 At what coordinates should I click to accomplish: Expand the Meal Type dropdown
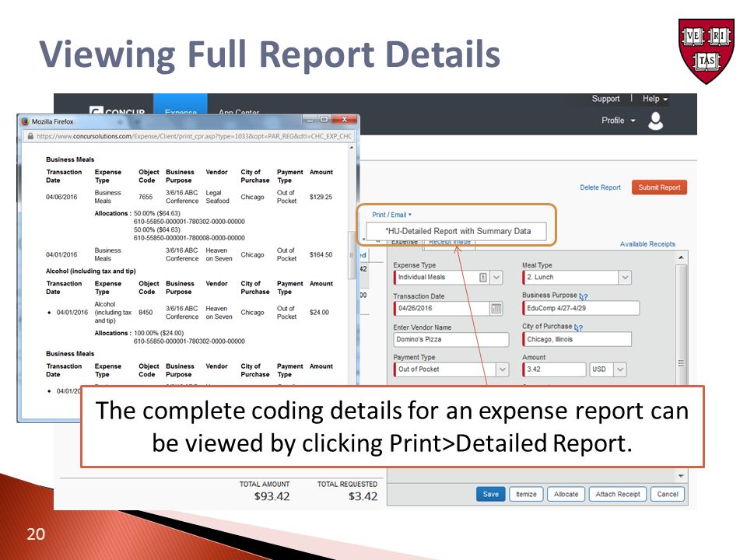coord(625,277)
